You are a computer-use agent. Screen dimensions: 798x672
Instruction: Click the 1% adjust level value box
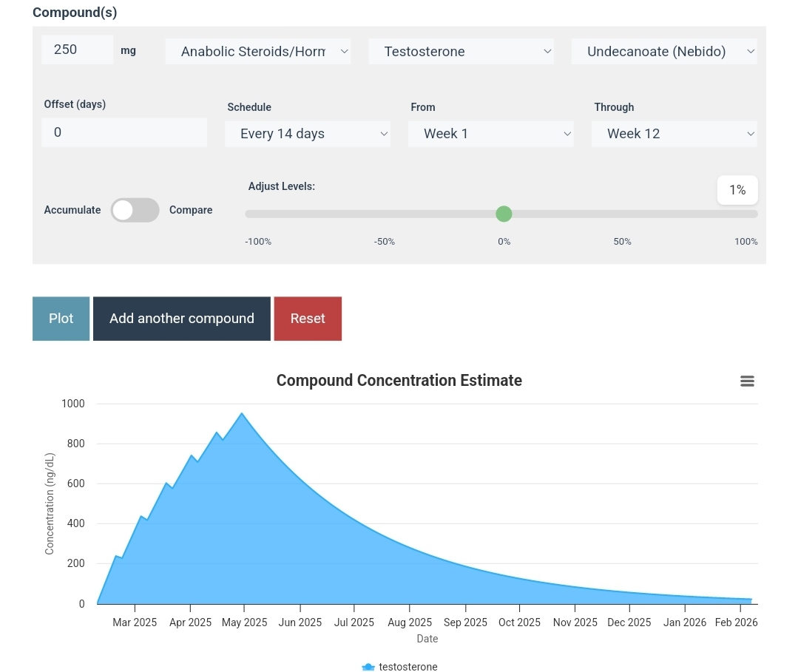[737, 190]
